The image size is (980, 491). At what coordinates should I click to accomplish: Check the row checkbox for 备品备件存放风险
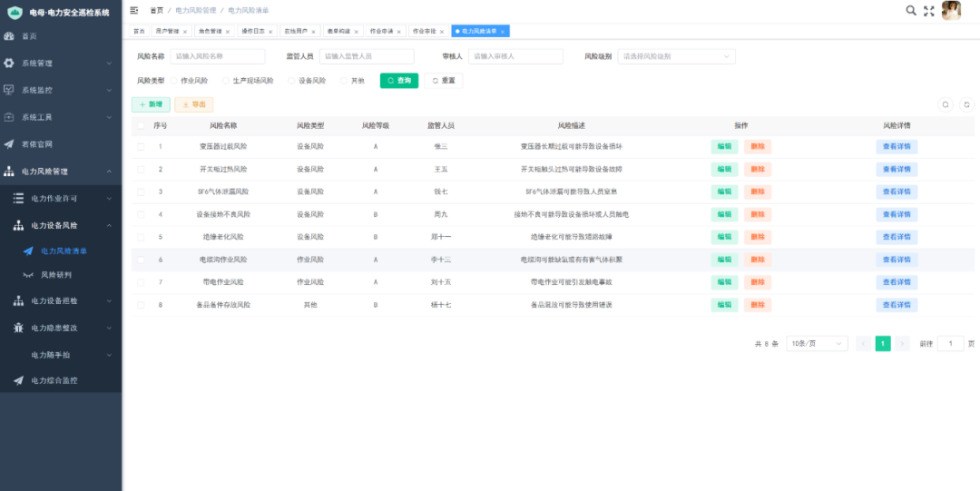(x=141, y=305)
